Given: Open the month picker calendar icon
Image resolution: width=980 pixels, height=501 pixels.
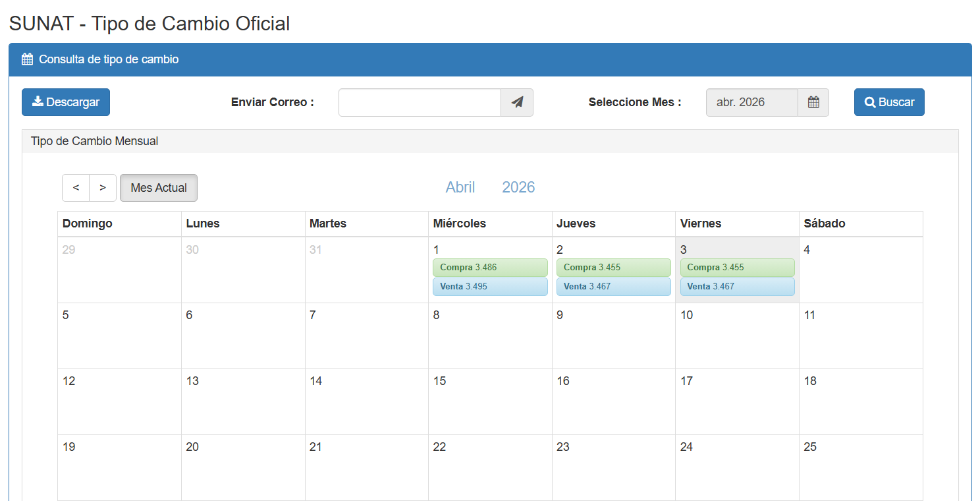Looking at the screenshot, I should (x=813, y=102).
